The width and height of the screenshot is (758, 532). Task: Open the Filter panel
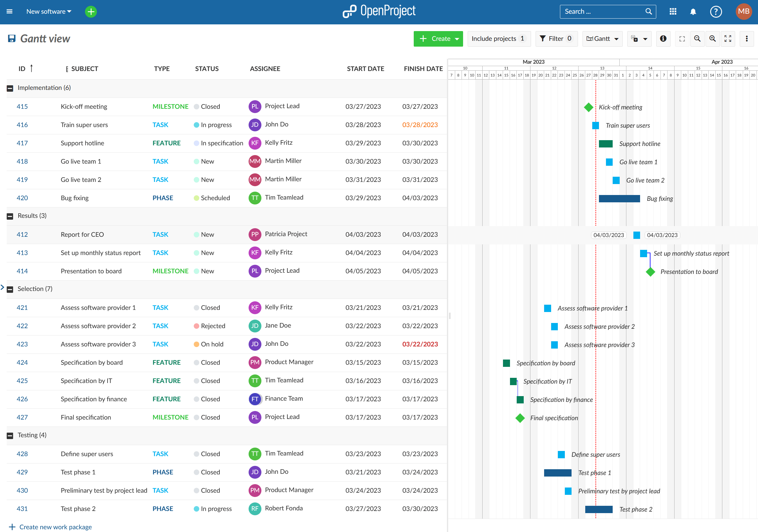click(557, 39)
